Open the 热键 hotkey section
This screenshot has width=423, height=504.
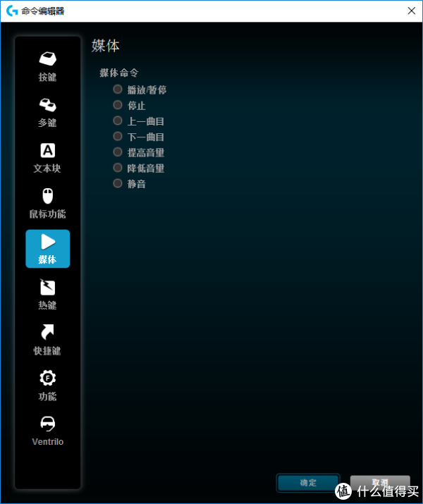click(47, 295)
